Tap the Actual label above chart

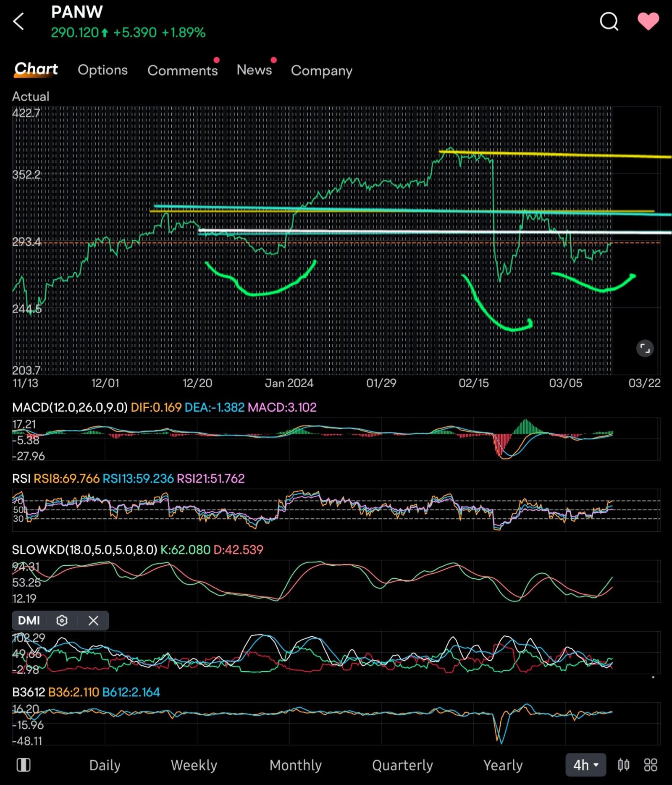(x=31, y=97)
